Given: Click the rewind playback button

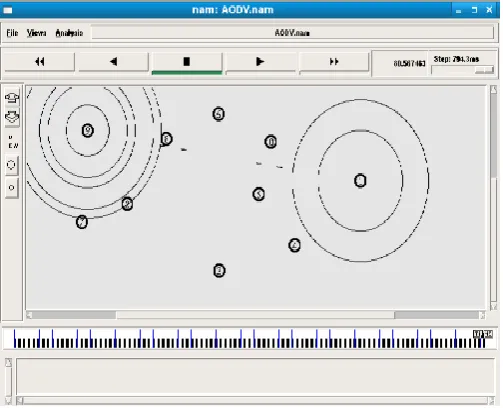Looking at the screenshot, I should (40, 62).
